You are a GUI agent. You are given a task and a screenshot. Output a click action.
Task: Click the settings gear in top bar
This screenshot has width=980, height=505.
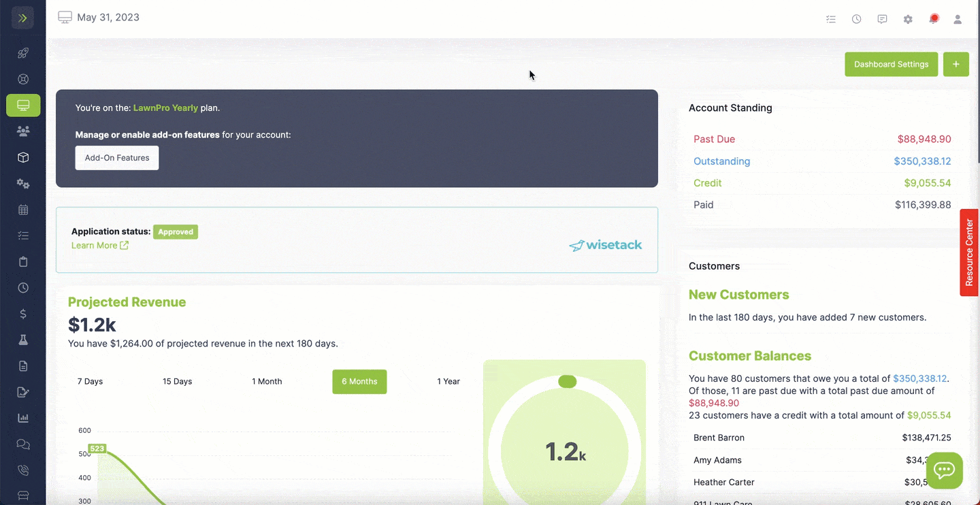click(908, 19)
